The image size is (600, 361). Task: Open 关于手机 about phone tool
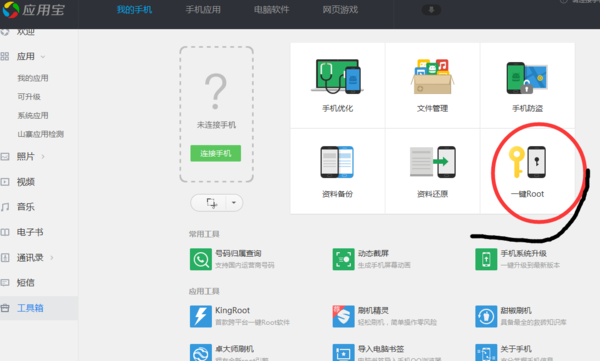pos(516,353)
